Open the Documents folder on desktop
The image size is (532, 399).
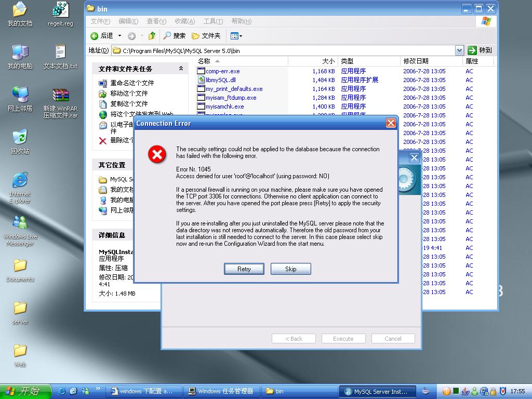20,270
